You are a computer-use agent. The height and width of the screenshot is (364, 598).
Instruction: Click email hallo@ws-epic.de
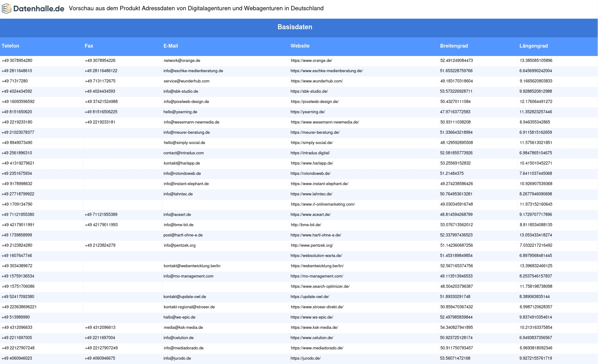179,317
